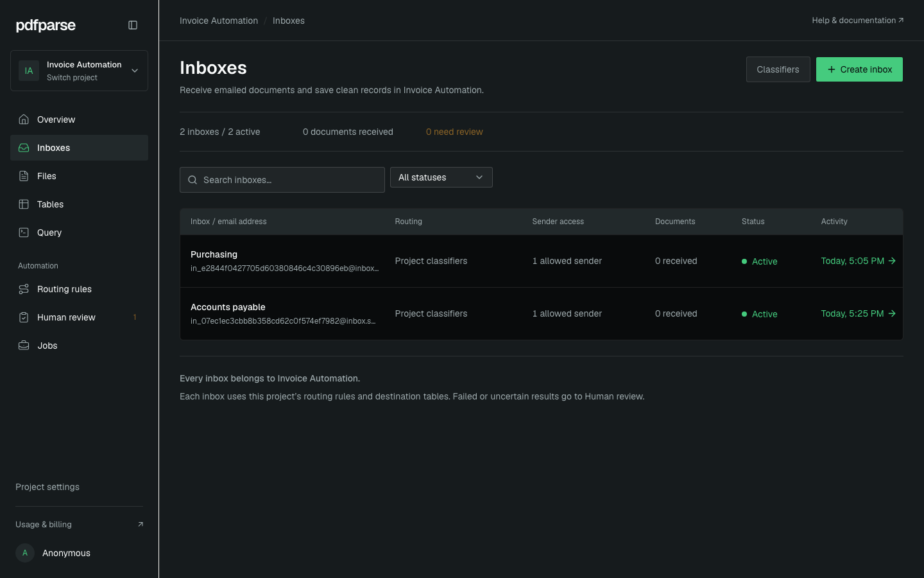Click the pdfparse logo

click(46, 25)
